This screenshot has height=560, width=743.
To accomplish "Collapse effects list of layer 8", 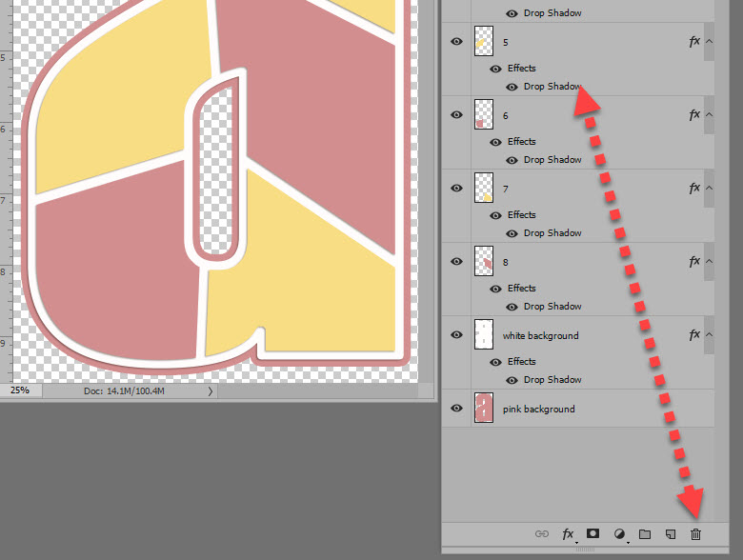I will click(x=710, y=262).
